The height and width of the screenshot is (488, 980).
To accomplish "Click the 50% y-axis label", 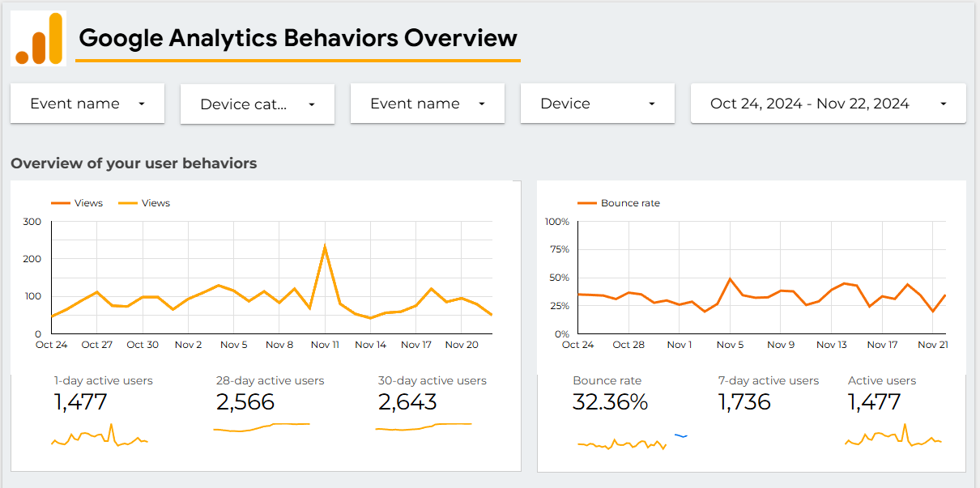I will [x=559, y=278].
